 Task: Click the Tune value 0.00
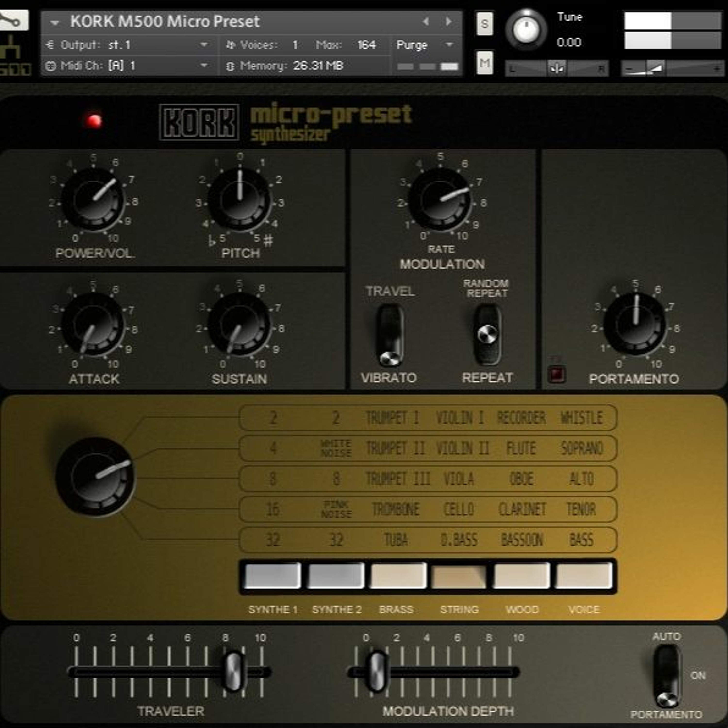(x=569, y=42)
